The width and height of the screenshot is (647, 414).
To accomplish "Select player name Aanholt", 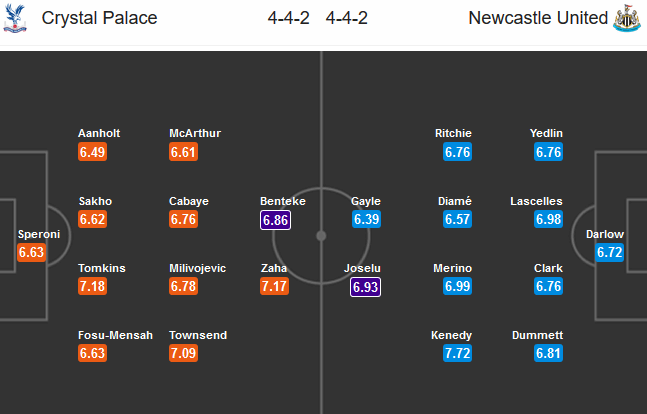I will pos(100,133).
